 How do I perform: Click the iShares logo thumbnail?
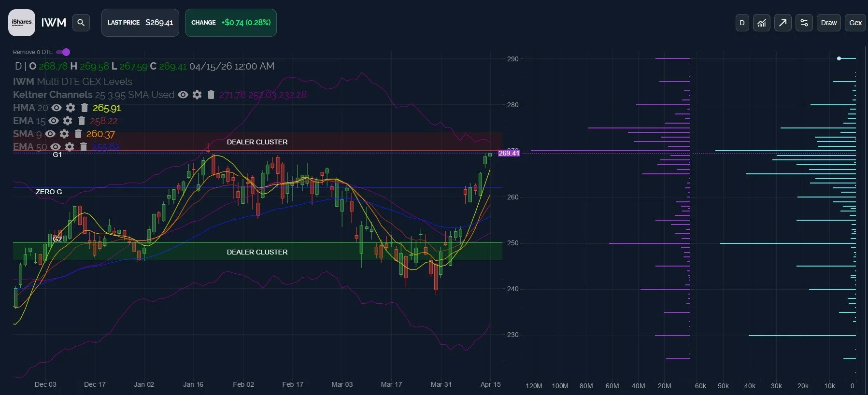click(x=22, y=23)
